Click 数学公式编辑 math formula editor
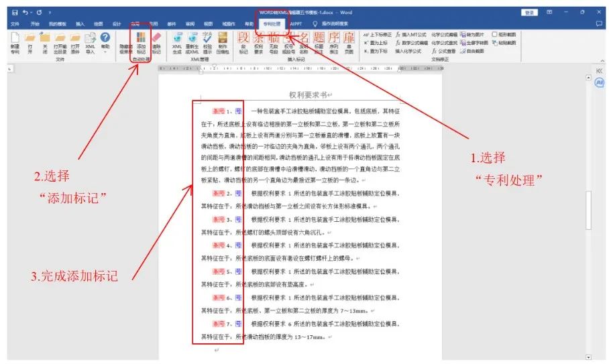Viewport: 609px width, 364px height. [412, 43]
